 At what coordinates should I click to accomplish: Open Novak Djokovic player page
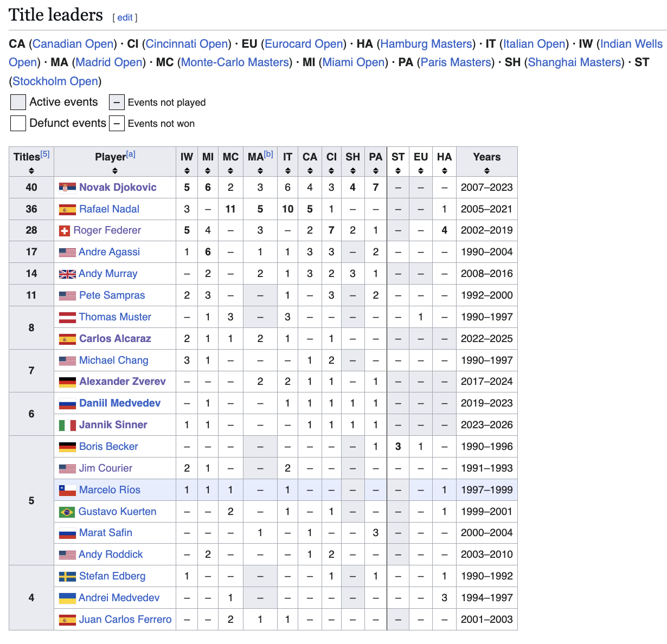coord(118,188)
